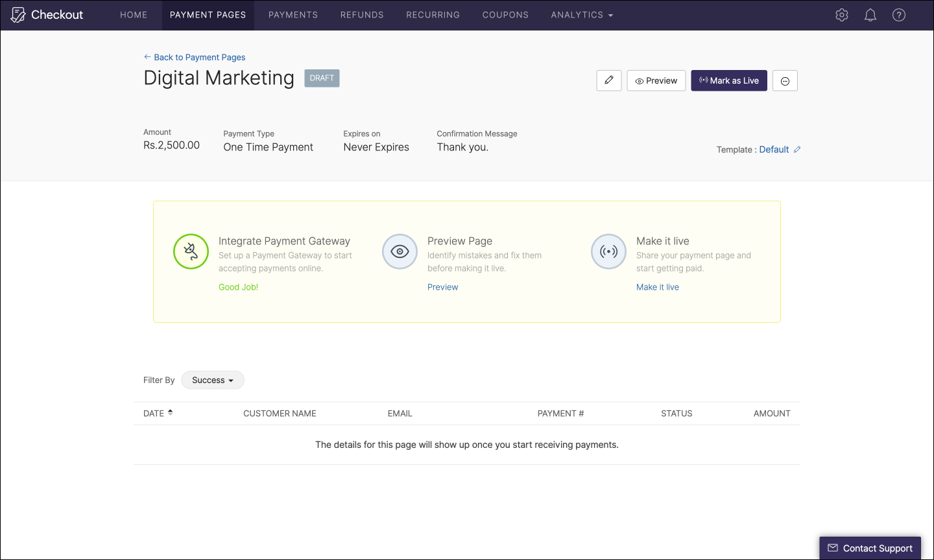Image resolution: width=934 pixels, height=560 pixels.
Task: Click CUSTOMER NAME column header
Action: pos(280,414)
